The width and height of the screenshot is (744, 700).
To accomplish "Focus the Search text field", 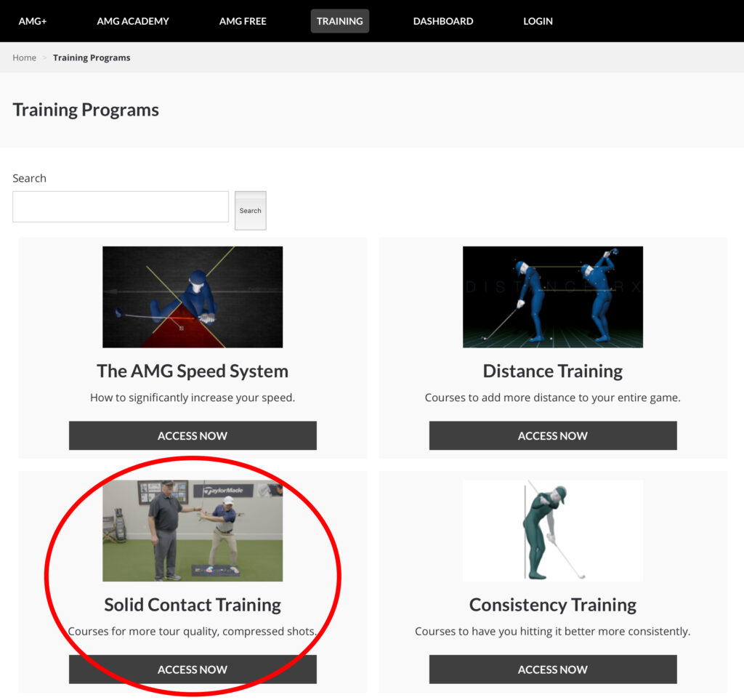I will click(x=121, y=206).
